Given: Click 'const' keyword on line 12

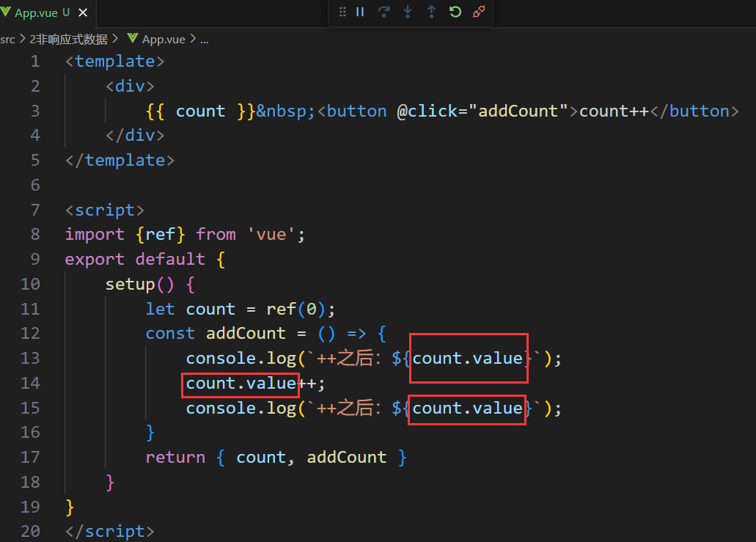Looking at the screenshot, I should coord(170,333).
